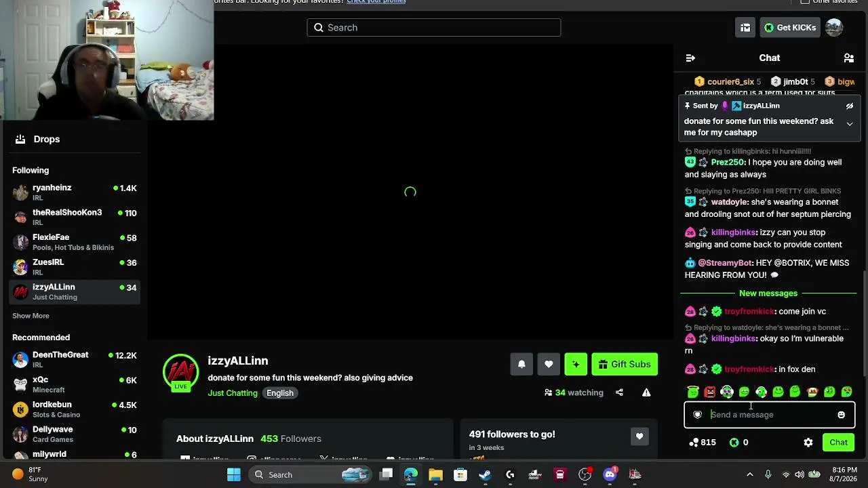This screenshot has height=488, width=868.
Task: Open the Windows Start menu
Action: coord(233,475)
